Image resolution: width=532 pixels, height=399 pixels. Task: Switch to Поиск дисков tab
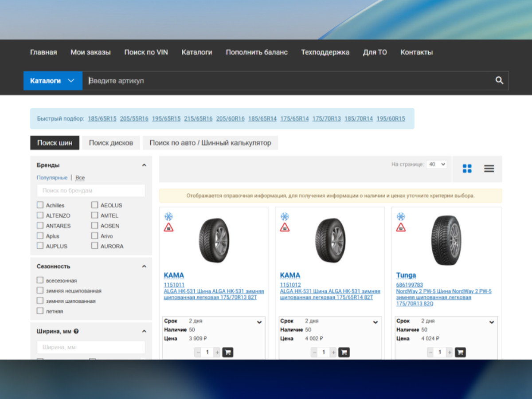pyautogui.click(x=111, y=143)
